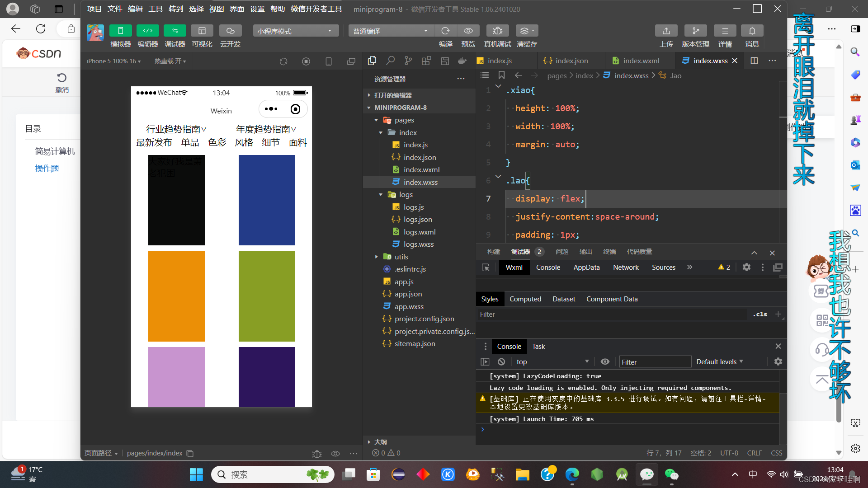
Task: Select the 单品 category in the simulator
Action: click(x=190, y=143)
